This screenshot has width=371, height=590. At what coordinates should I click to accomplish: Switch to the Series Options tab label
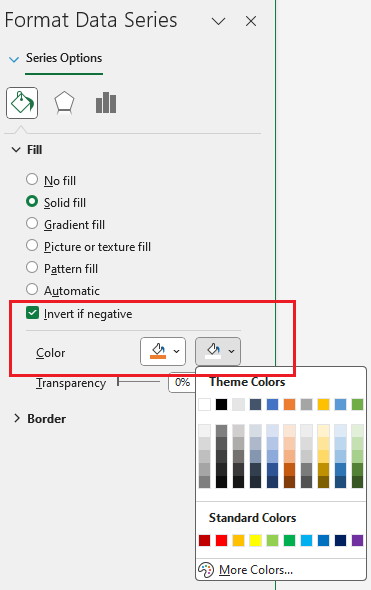pos(64,58)
